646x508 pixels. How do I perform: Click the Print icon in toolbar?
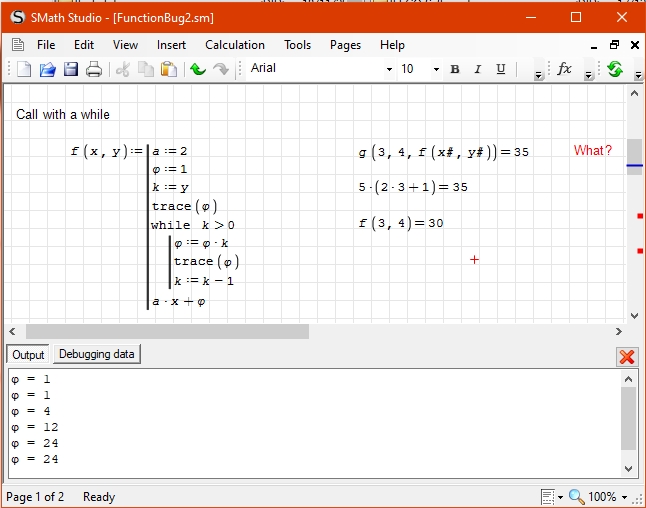(x=94, y=69)
